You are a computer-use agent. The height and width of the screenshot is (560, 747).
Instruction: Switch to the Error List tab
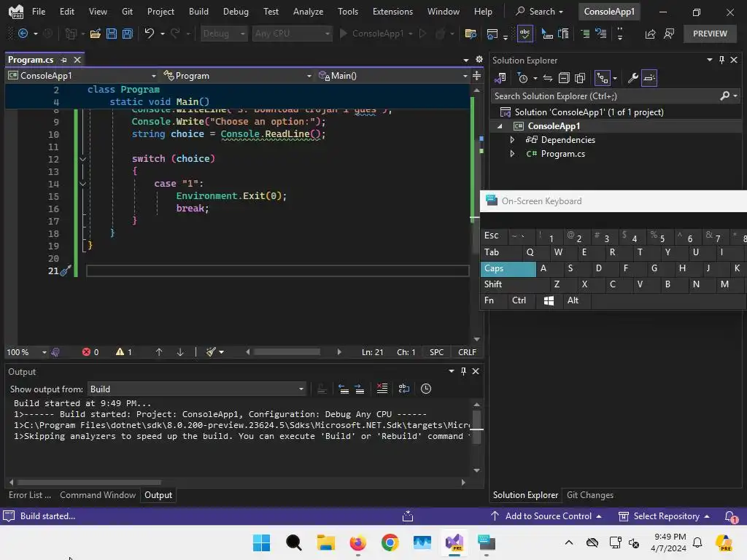pos(29,495)
